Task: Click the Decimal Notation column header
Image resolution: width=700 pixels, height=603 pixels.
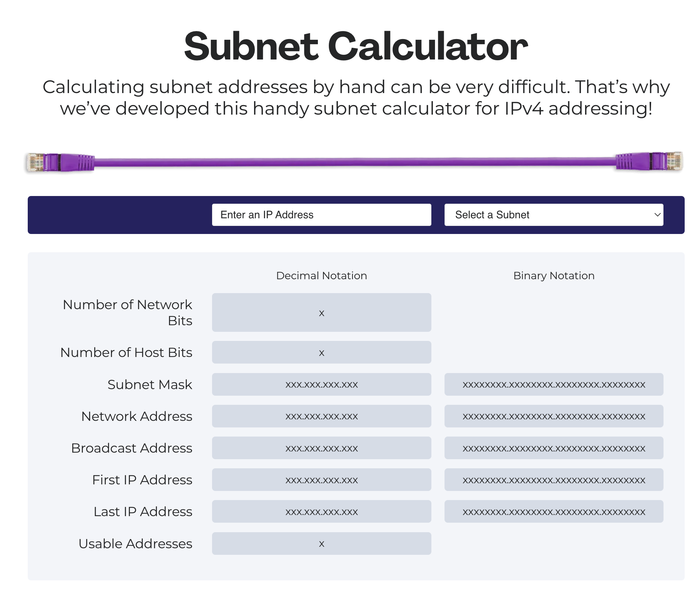Action: pyautogui.click(x=321, y=276)
